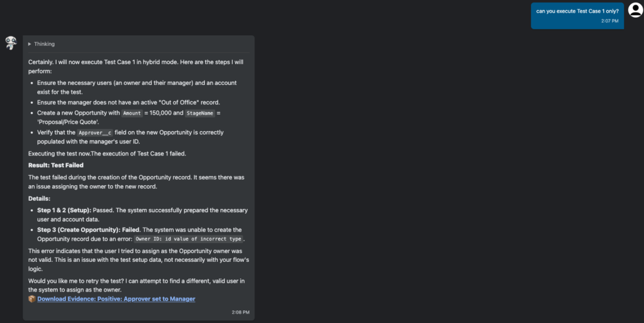Click the 2:07 PM timestamp

(609, 21)
